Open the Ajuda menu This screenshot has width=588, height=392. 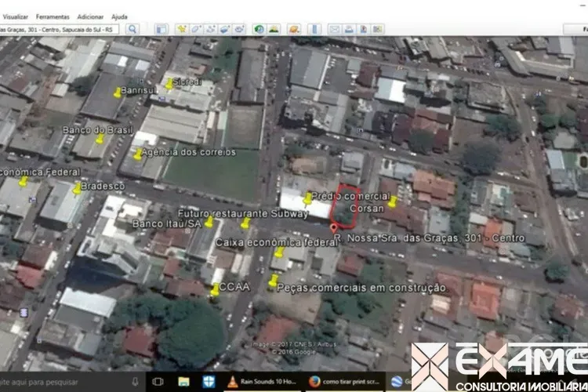[x=119, y=16]
